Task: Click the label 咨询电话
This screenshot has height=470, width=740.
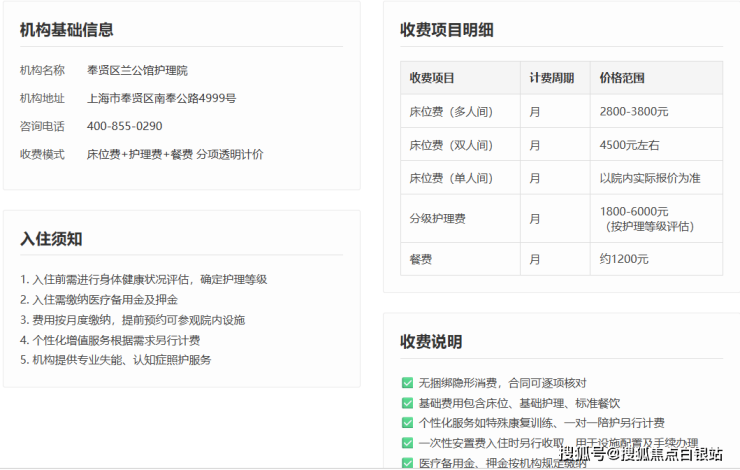Action: pyautogui.click(x=42, y=126)
